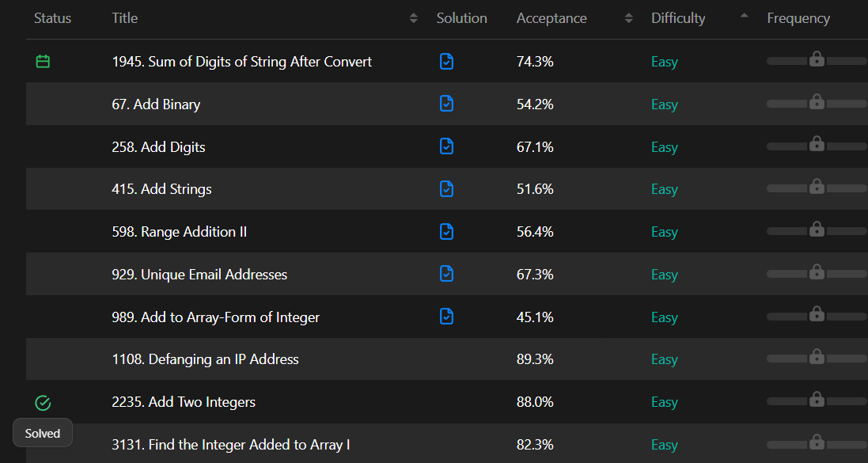Open solution icon for Unique Email Addresses
This screenshot has height=463, width=868.
coord(447,274)
